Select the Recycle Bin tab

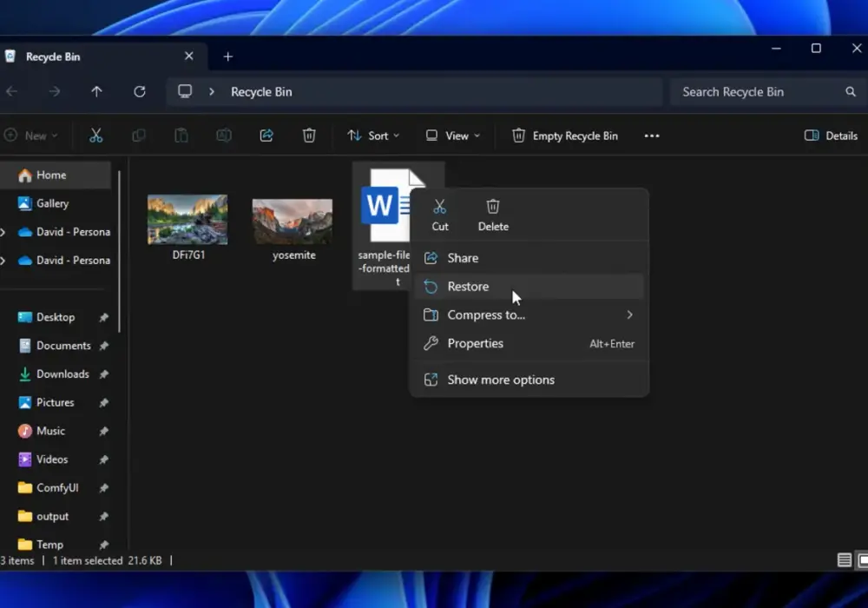point(102,56)
